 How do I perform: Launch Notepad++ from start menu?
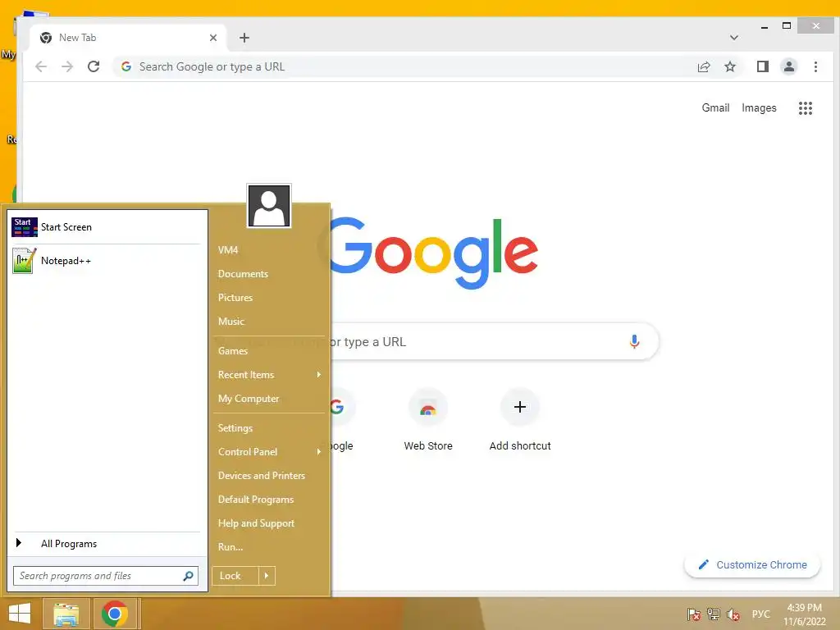(106, 261)
